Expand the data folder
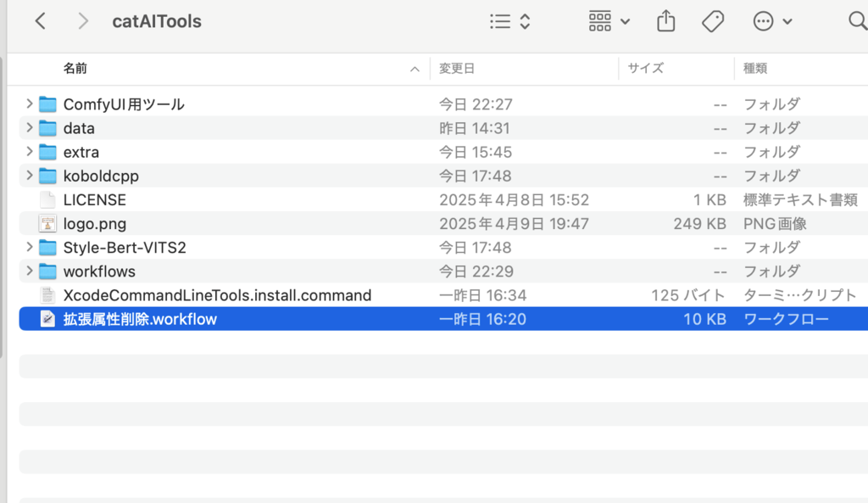 point(30,127)
